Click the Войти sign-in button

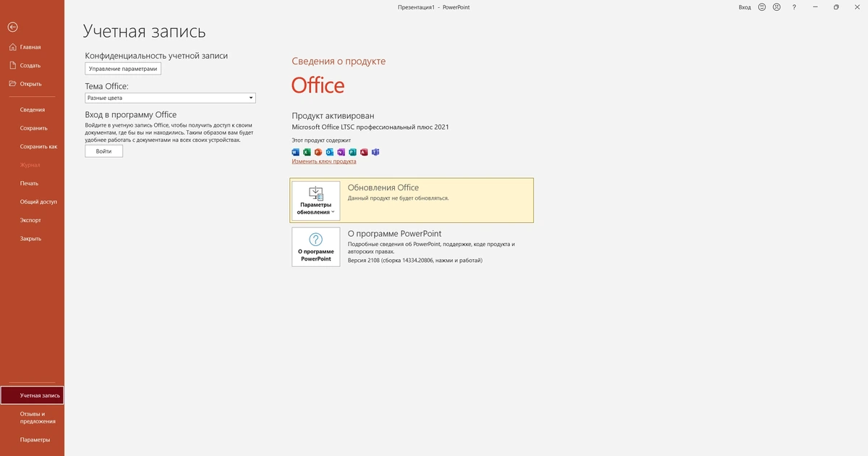click(x=103, y=151)
